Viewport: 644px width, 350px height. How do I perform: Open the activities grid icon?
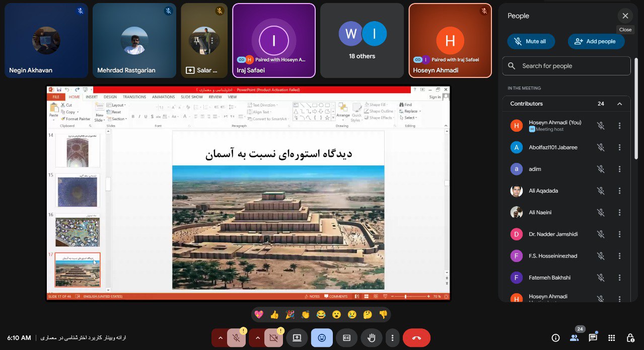611,338
